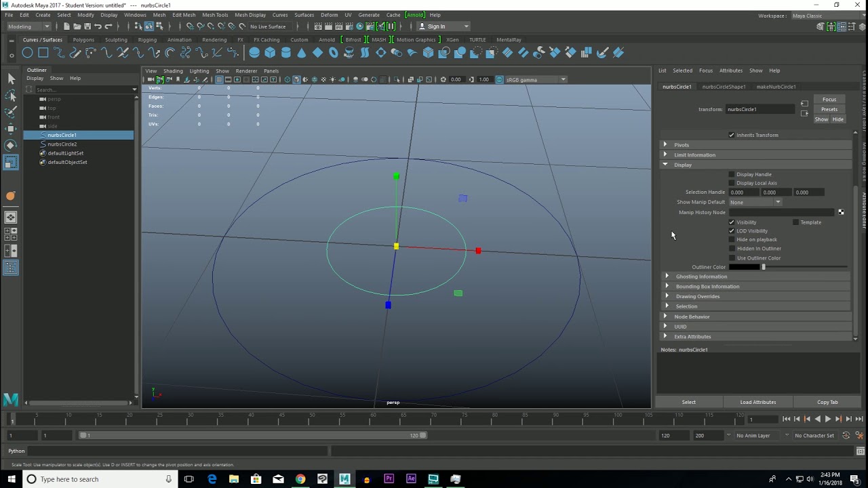Switch to the nurbsCircleShape1 tab
Viewport: 868px width, 488px height.
tap(724, 87)
